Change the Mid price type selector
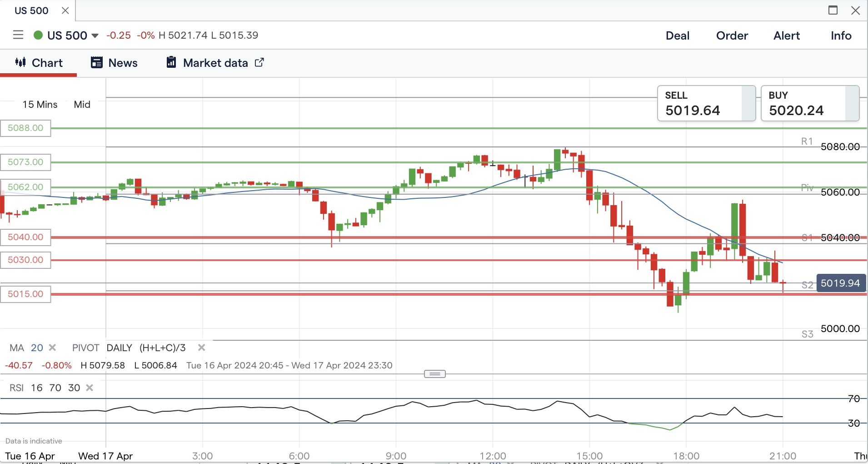 [x=82, y=105]
